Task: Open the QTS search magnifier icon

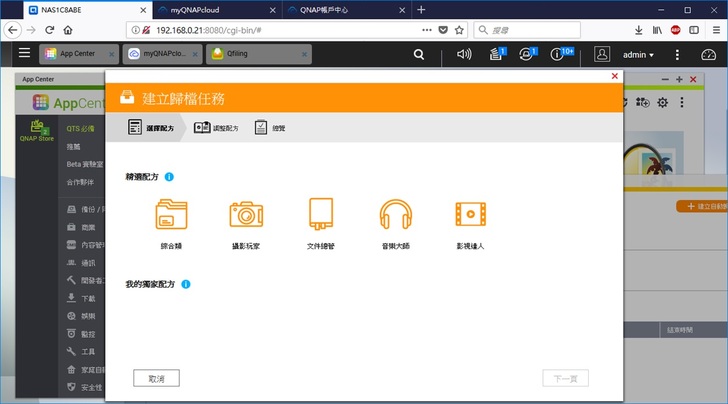Action: coord(419,54)
